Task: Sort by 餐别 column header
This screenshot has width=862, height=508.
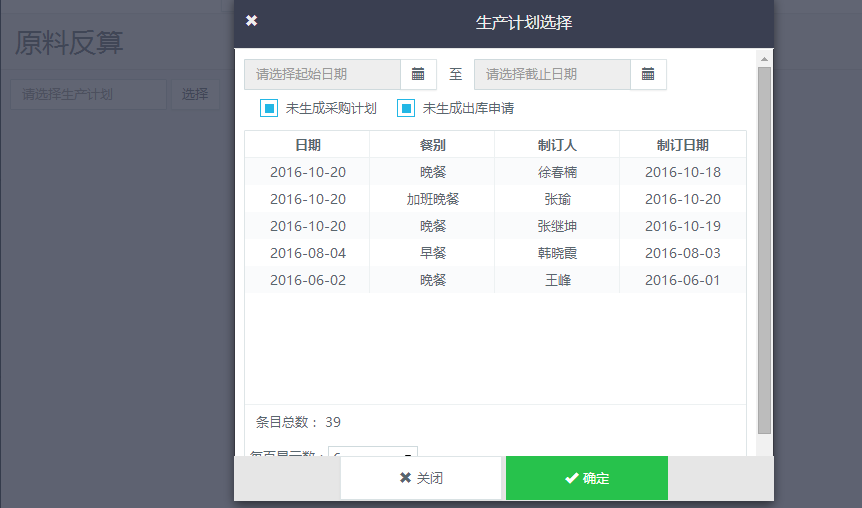Action: coord(433,145)
